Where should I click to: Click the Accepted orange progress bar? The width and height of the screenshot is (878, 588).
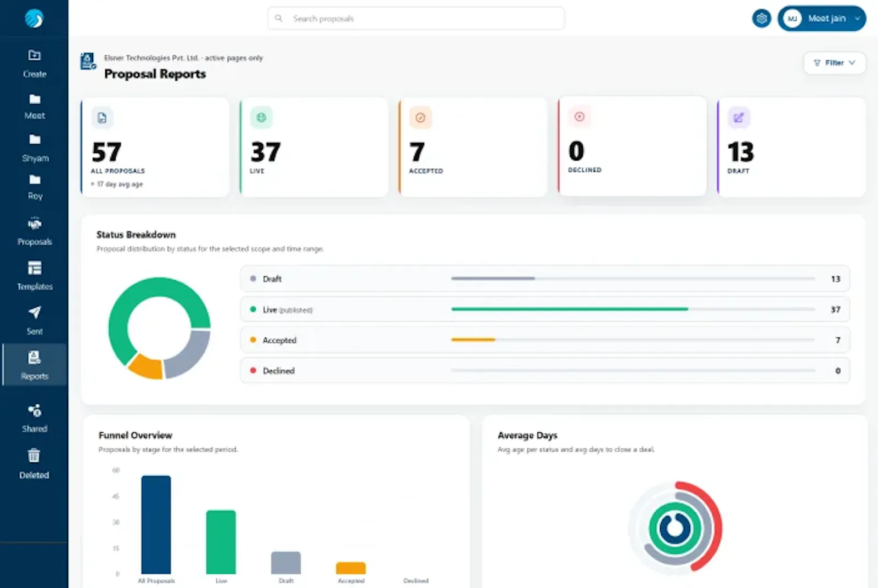click(x=473, y=340)
